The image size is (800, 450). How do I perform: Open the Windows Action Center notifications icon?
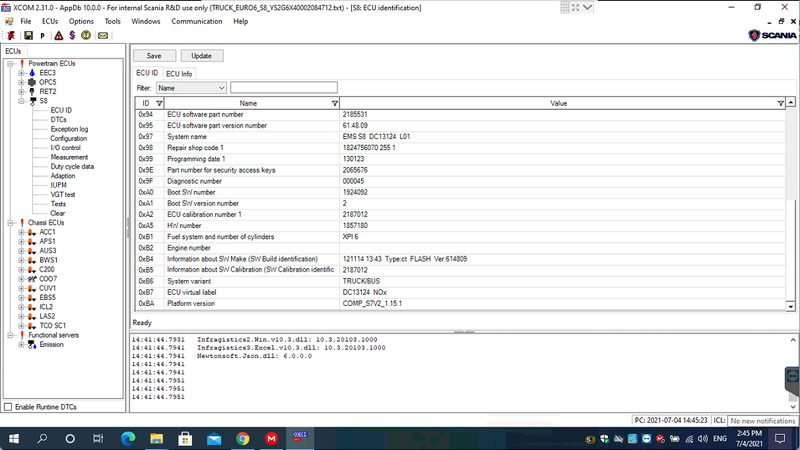click(x=780, y=439)
